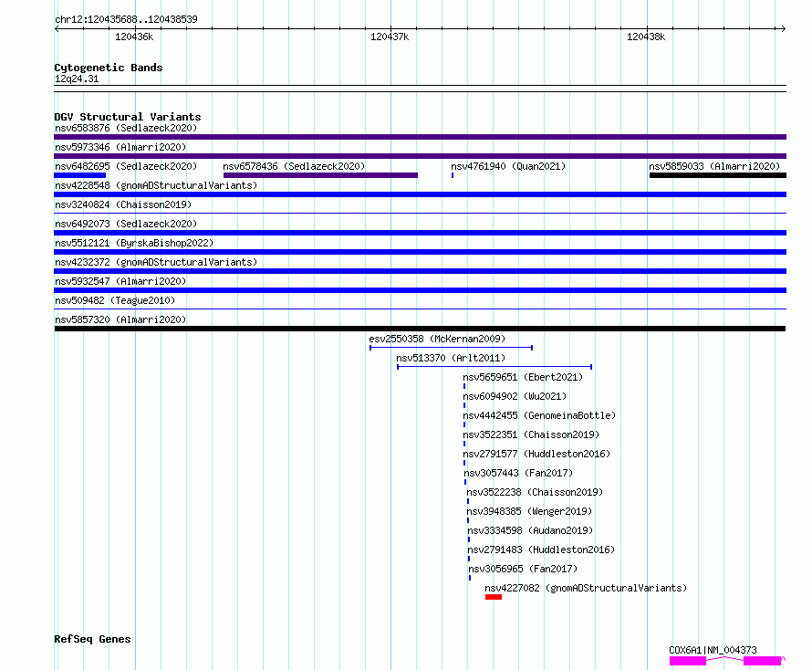
Task: Click the 120436k ruler label
Action: 134,37
